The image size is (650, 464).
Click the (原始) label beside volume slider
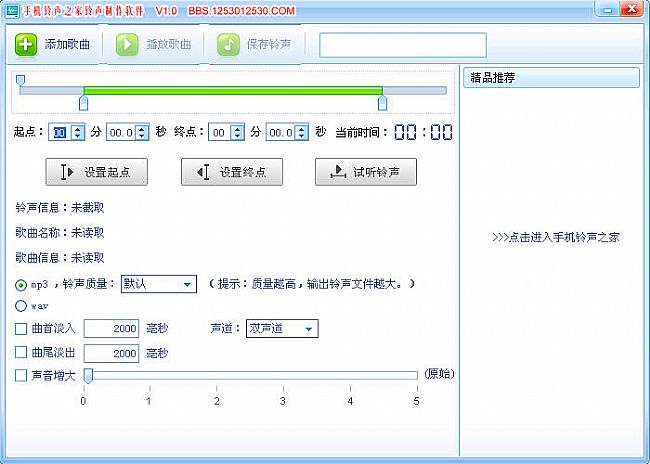[x=439, y=374]
